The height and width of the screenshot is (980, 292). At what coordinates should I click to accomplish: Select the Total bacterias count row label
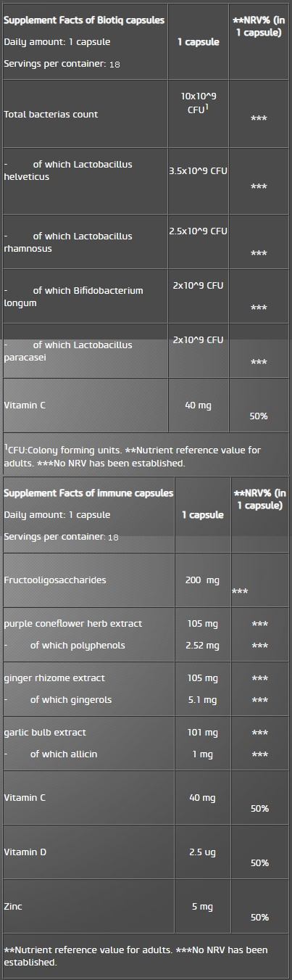(51, 114)
